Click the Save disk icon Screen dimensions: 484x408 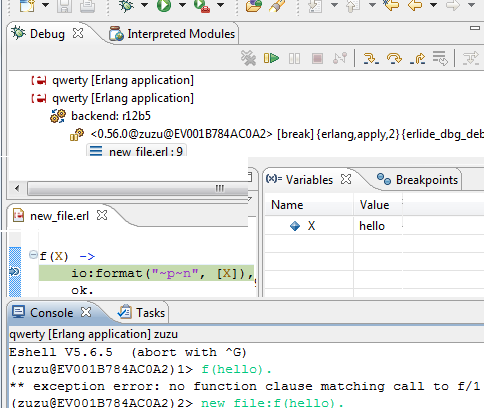pos(64,5)
